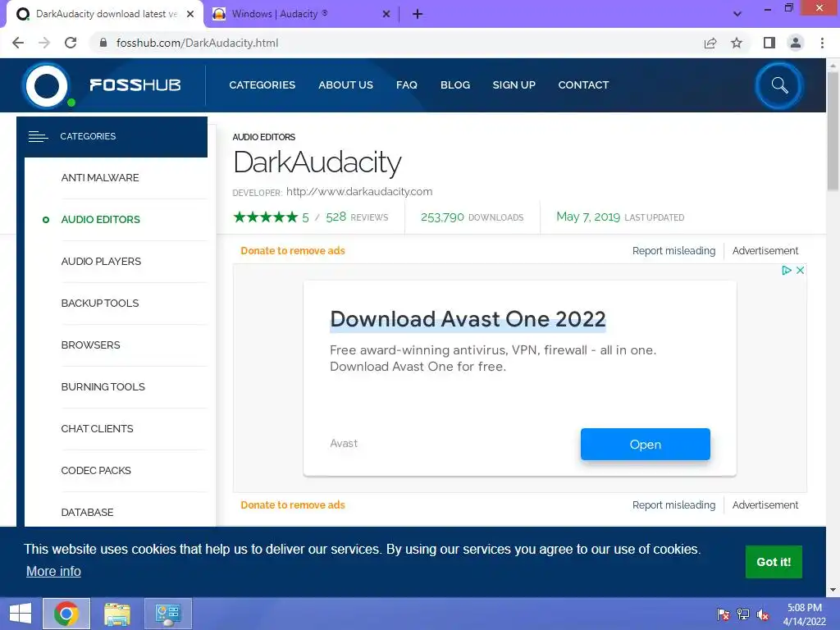The width and height of the screenshot is (840, 630).
Task: Open the Chrome side panel icon
Action: point(769,43)
